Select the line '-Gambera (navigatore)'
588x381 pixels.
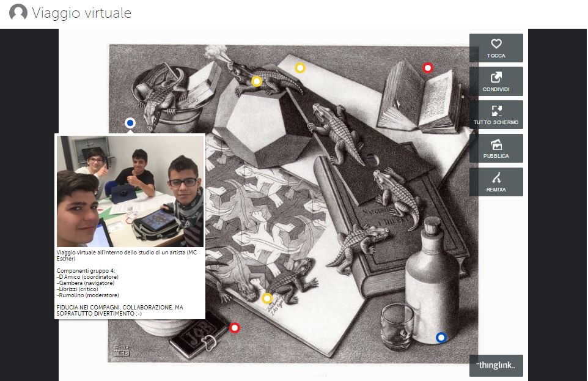86,283
